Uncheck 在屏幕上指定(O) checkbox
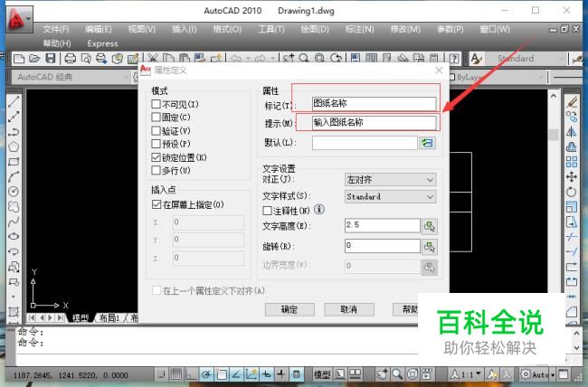 (156, 204)
